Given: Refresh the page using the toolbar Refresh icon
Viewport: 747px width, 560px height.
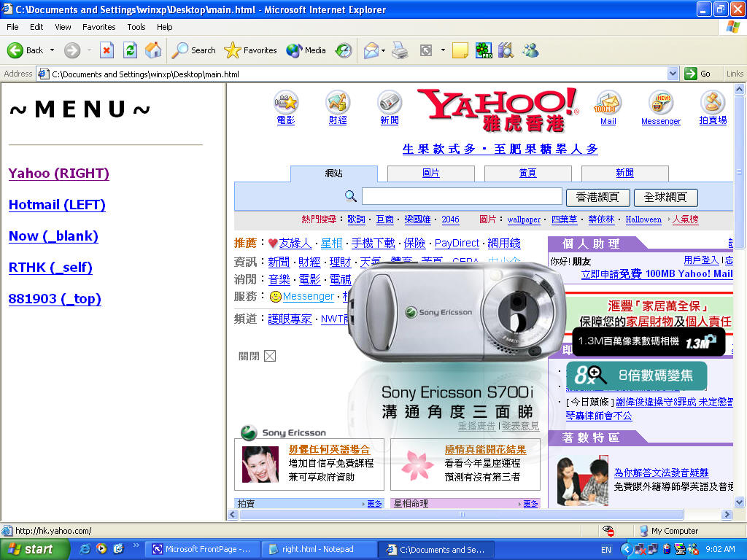Looking at the screenshot, I should point(130,50).
